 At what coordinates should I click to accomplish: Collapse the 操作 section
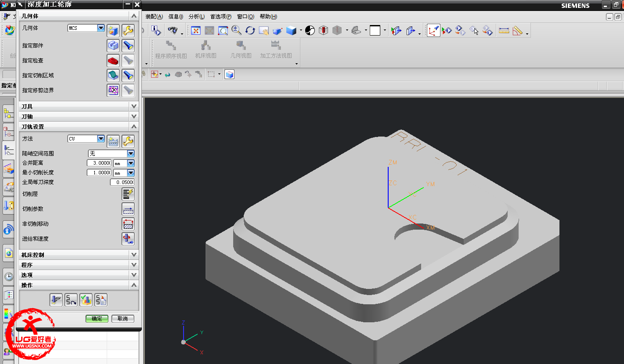click(x=134, y=285)
